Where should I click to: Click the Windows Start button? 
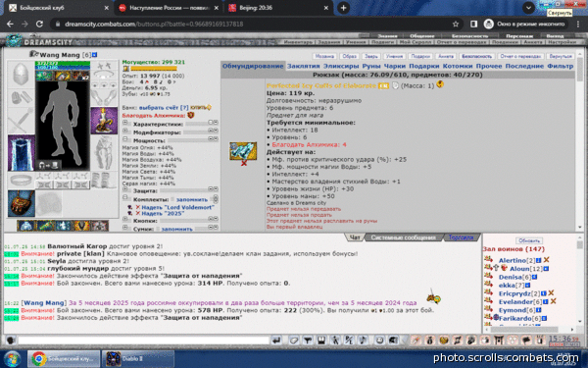point(11,359)
